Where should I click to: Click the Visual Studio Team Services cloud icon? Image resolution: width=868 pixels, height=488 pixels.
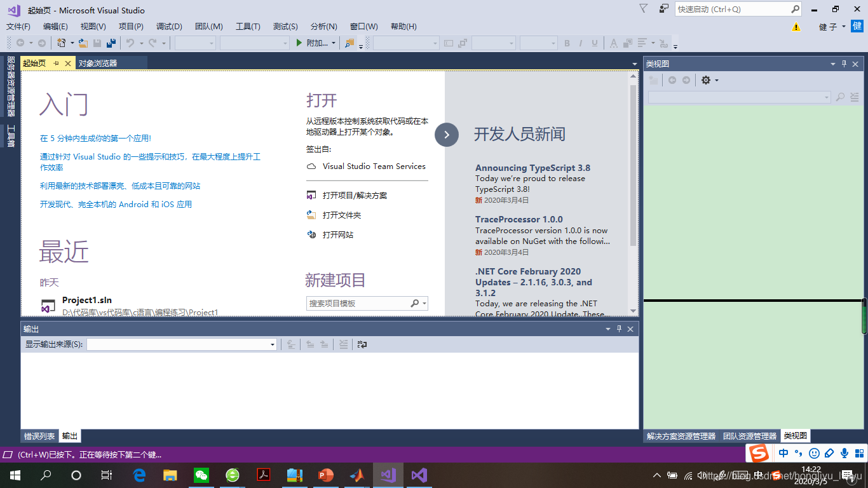tap(311, 166)
